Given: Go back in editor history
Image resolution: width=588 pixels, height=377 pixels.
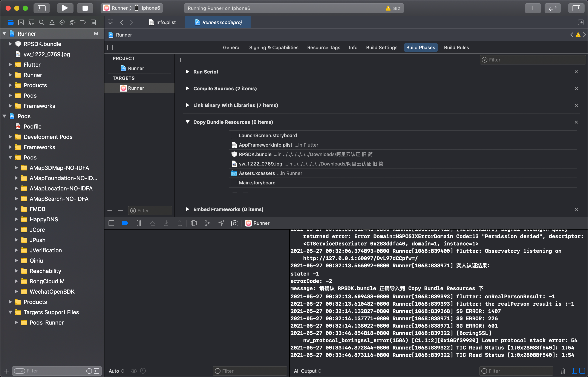Looking at the screenshot, I should (122, 23).
